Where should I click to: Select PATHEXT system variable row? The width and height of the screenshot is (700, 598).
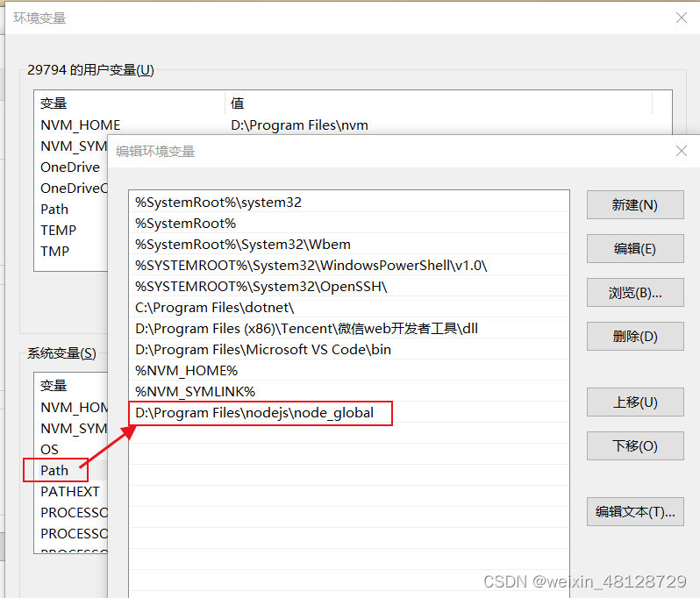click(70, 491)
